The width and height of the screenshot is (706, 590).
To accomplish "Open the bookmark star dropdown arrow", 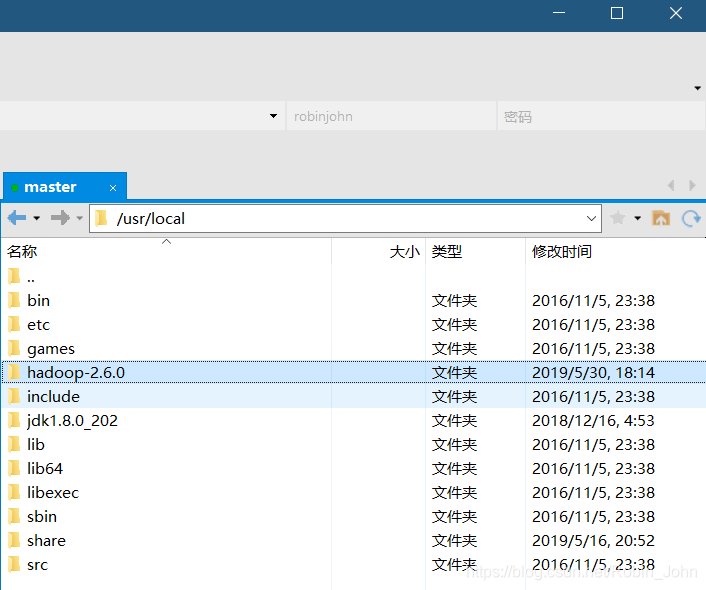I will click(x=638, y=218).
